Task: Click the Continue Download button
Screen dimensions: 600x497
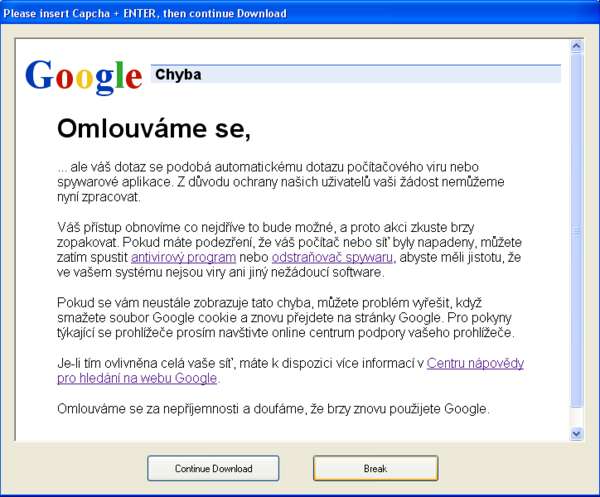Action: point(213,468)
